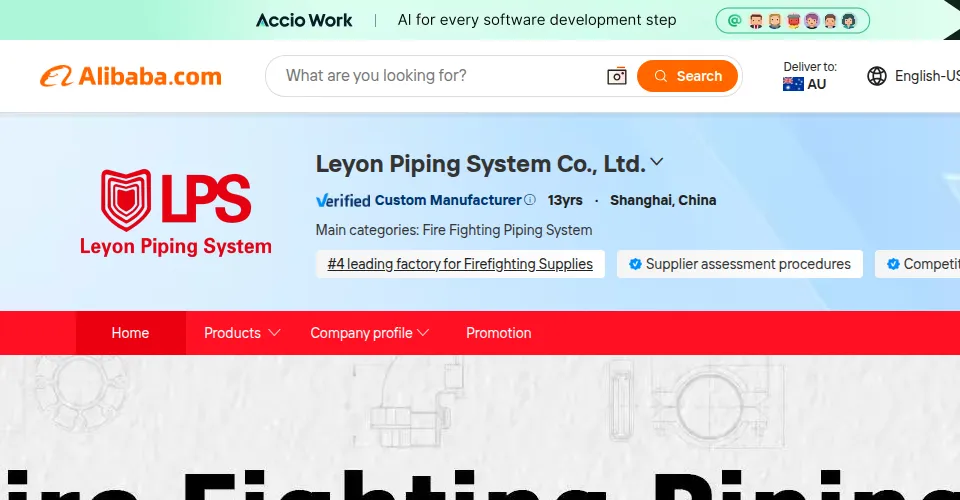Click the @ icon in banner pill
Viewport: 960px width, 500px height.
point(734,21)
